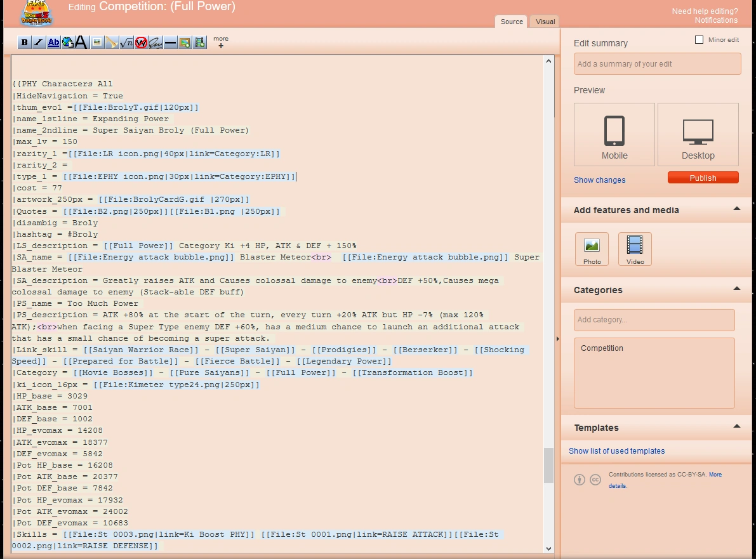Image resolution: width=756 pixels, height=559 pixels.
Task: Click the PS_name = Too Much Power line
Action: coord(75,303)
